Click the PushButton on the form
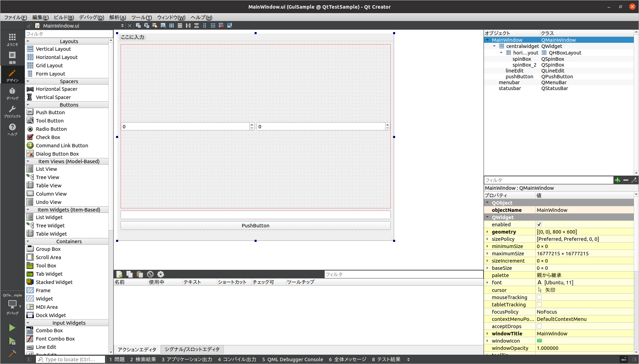Image resolution: width=639 pixels, height=364 pixels. 256,226
